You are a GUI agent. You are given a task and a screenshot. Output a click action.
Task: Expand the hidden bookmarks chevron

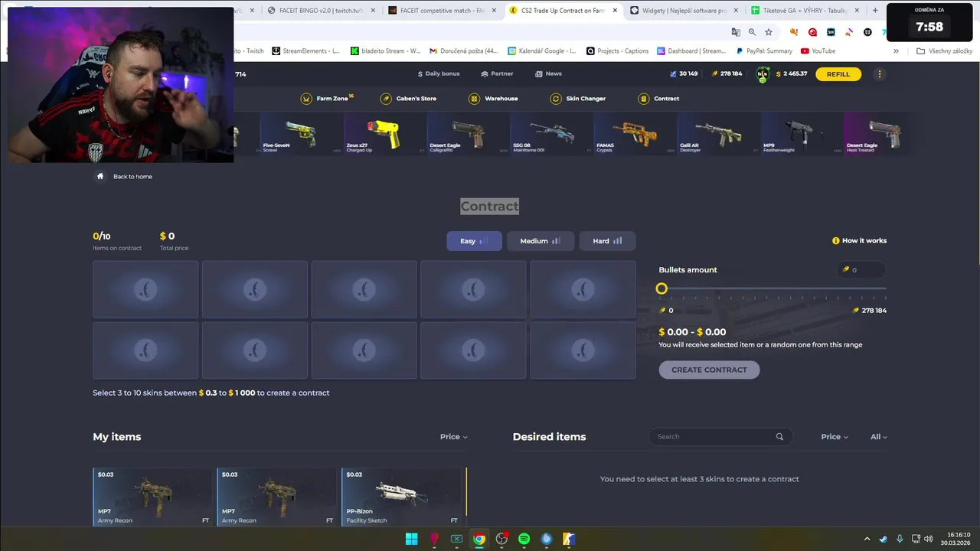896,51
